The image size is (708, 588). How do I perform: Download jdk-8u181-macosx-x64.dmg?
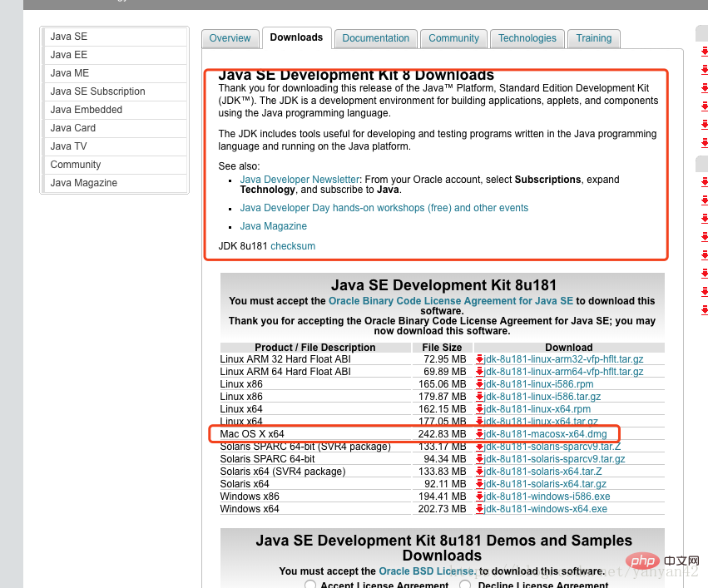(546, 434)
